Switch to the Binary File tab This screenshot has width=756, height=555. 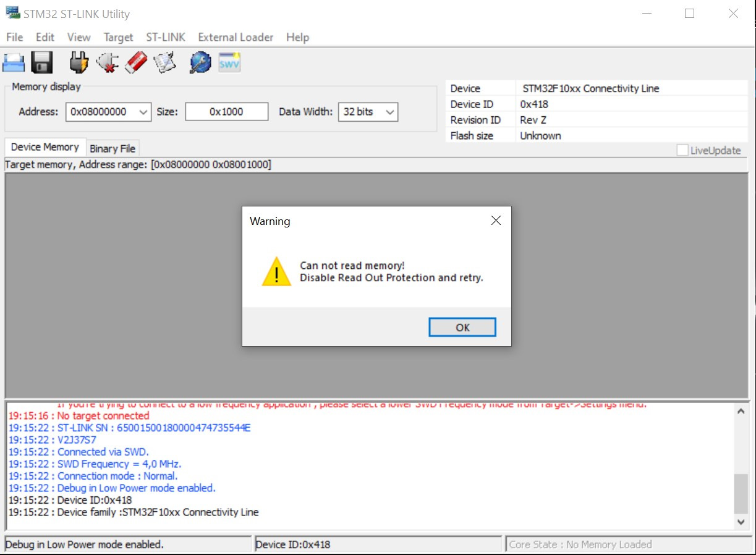tap(113, 148)
